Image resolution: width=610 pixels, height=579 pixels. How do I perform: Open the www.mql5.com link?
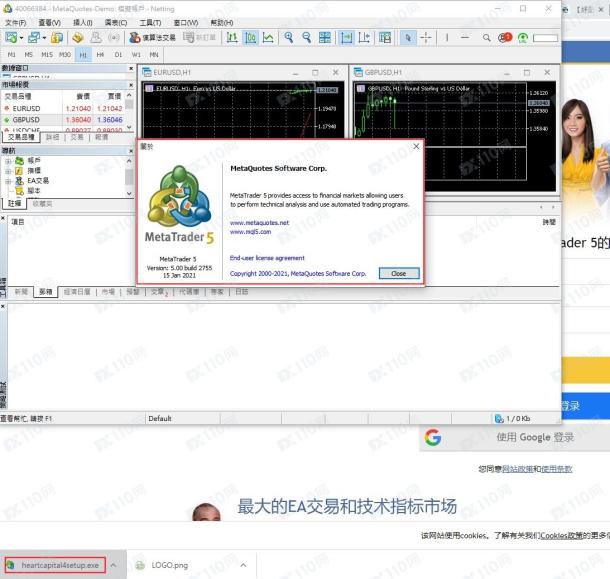pos(250,232)
